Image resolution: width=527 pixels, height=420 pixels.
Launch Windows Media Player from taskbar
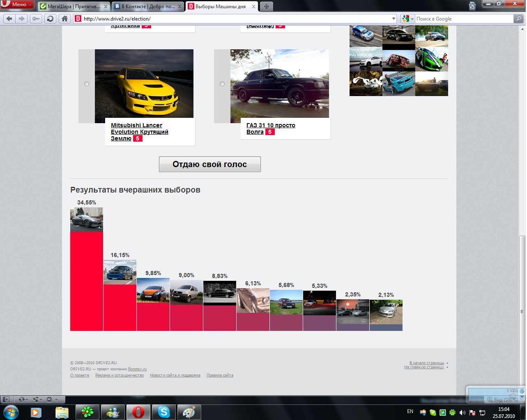36,412
